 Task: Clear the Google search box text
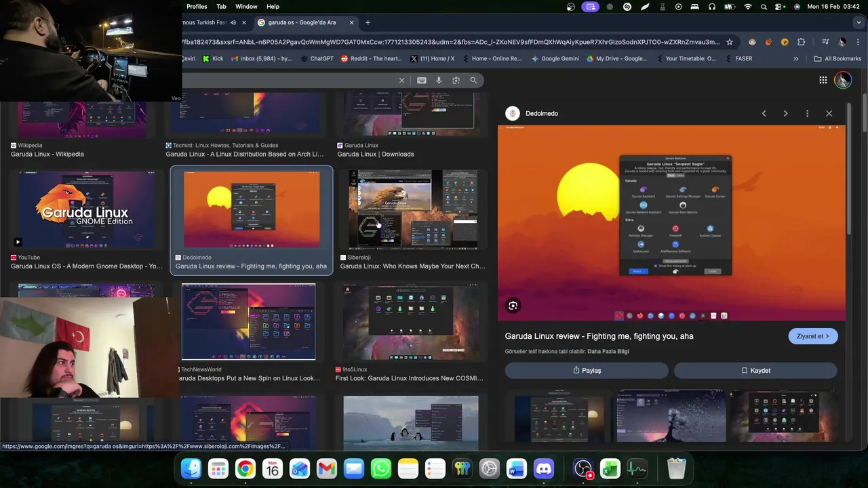click(x=401, y=81)
